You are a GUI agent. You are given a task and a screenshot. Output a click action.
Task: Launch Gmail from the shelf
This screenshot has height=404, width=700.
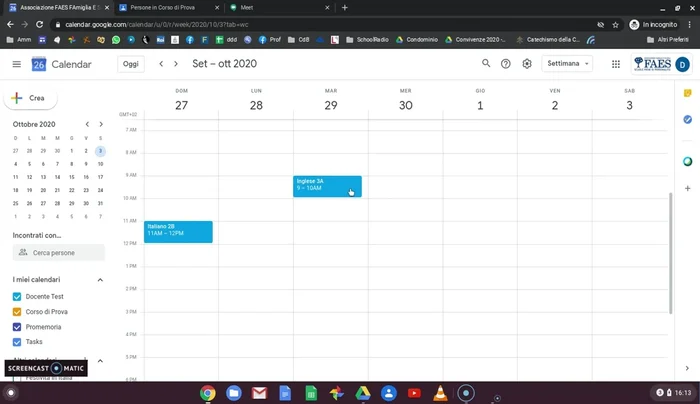[259, 393]
